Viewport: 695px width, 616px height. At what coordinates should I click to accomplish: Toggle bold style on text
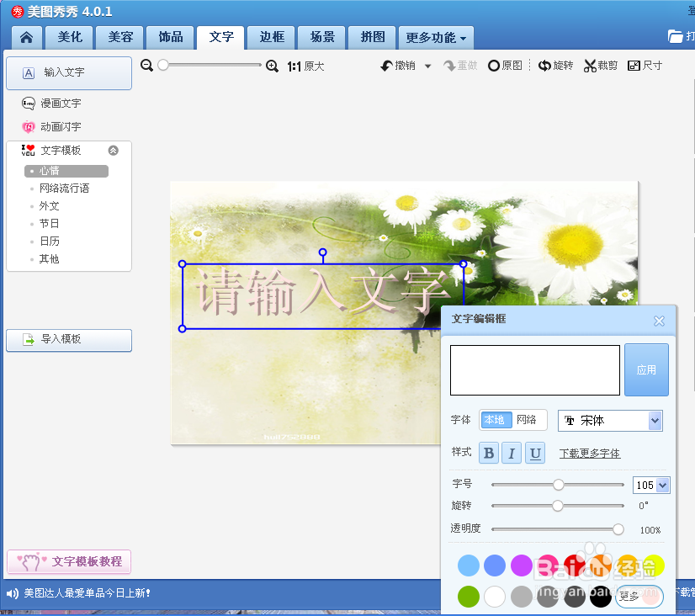click(488, 453)
